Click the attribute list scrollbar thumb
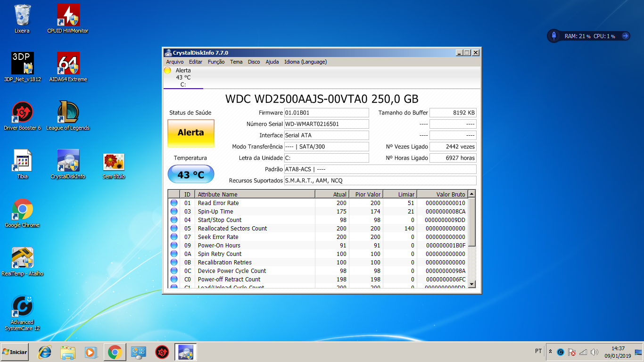 tap(472, 222)
